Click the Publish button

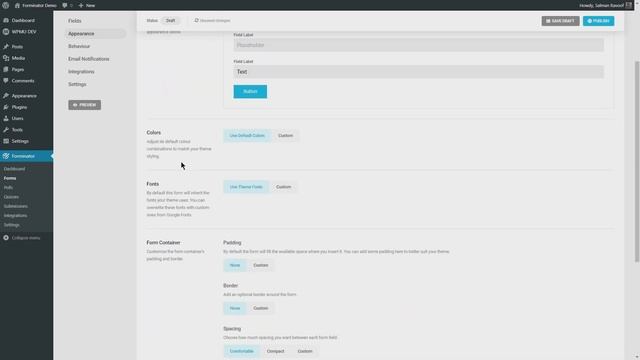click(598, 21)
